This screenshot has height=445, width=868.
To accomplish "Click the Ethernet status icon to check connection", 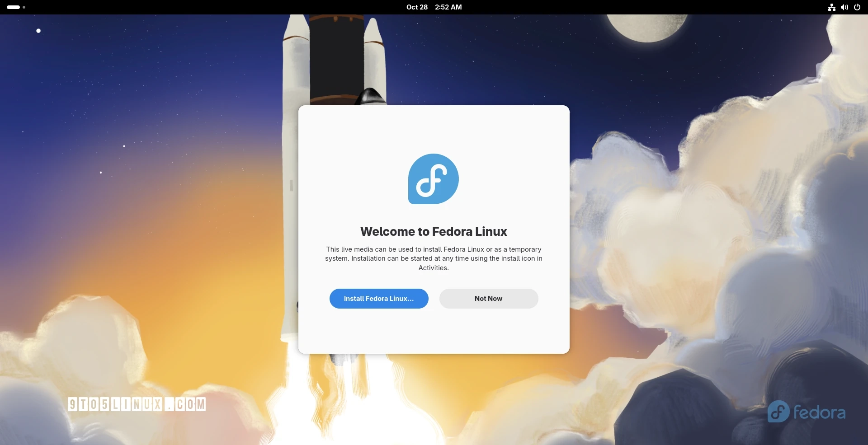I will click(831, 7).
